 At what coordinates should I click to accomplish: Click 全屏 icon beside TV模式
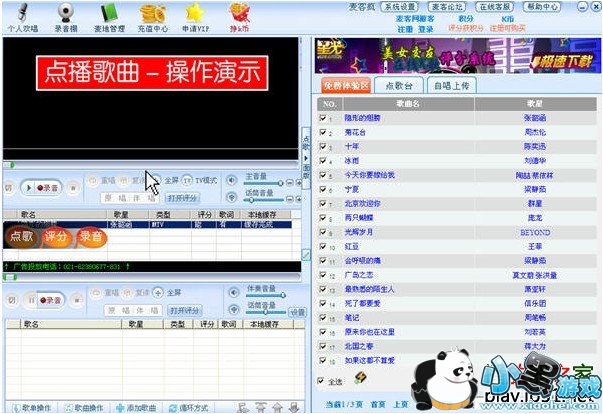pyautogui.click(x=157, y=180)
